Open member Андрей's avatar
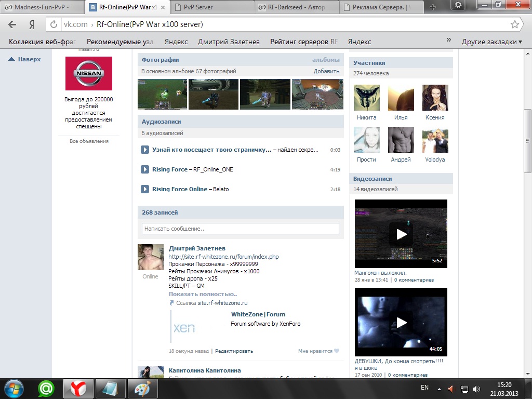532x399 pixels. [x=401, y=140]
